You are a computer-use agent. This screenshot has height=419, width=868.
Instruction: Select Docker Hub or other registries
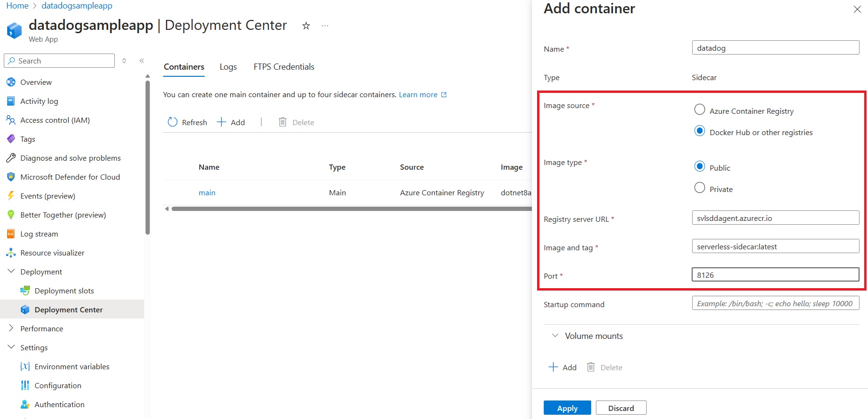pos(700,131)
